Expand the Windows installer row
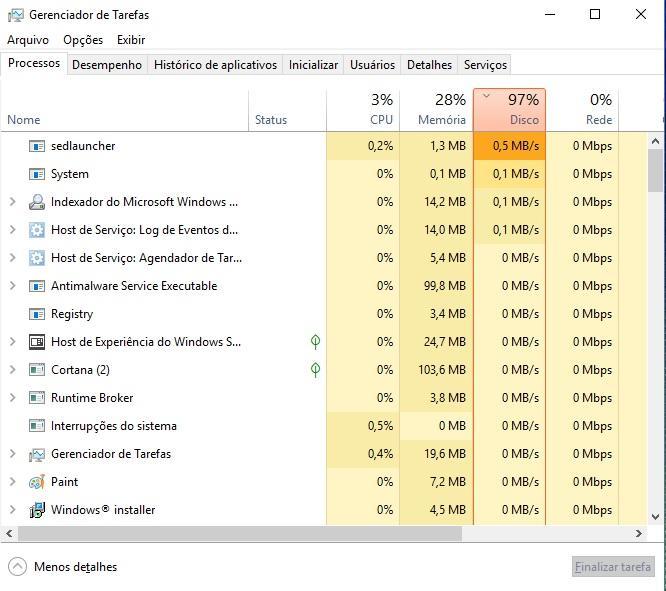This screenshot has width=666, height=591. pyautogui.click(x=12, y=510)
